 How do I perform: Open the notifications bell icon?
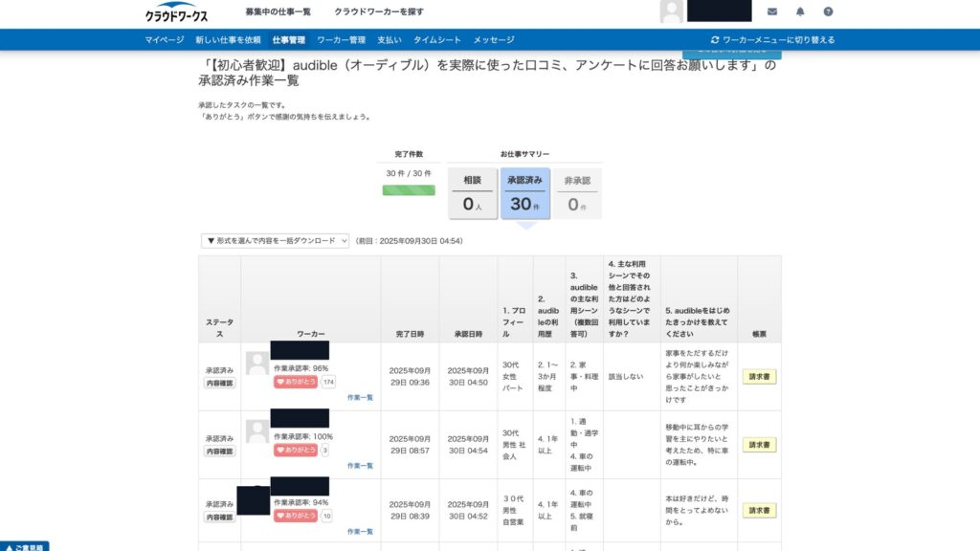[x=800, y=11]
